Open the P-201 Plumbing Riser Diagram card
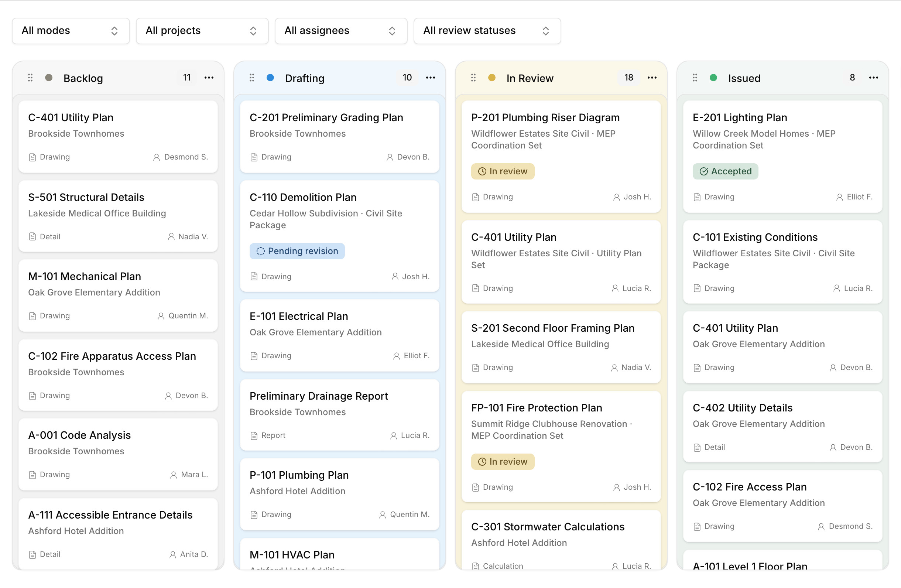 tap(561, 157)
